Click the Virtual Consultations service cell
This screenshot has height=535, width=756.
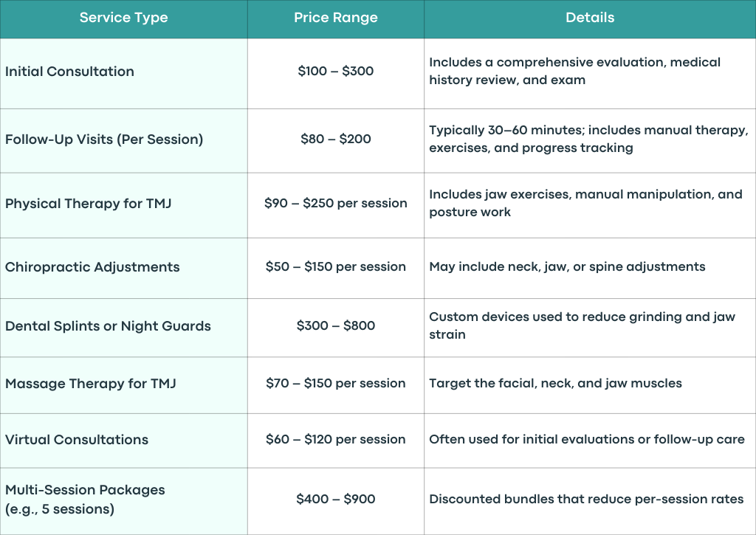123,441
